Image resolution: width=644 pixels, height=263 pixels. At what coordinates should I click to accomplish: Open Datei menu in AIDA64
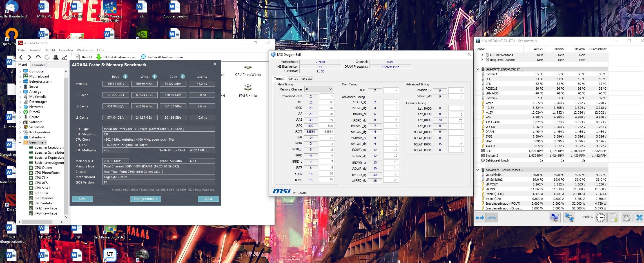pyautogui.click(x=22, y=50)
